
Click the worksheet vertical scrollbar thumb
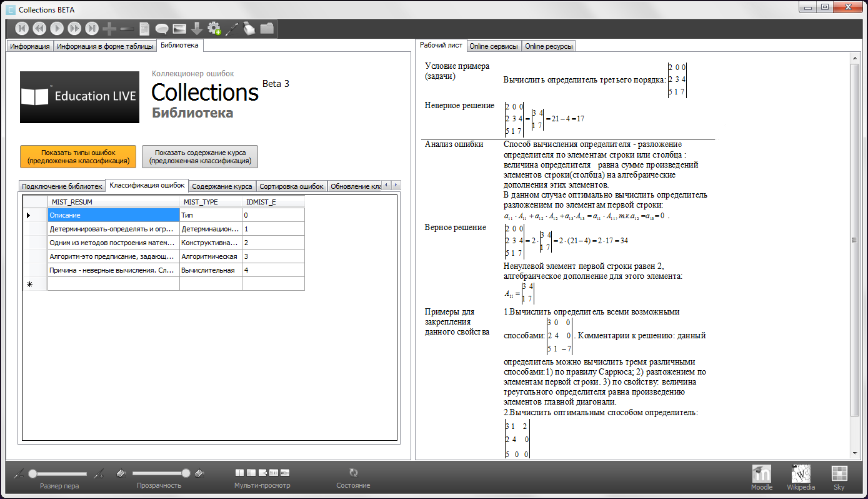pyautogui.click(x=855, y=239)
